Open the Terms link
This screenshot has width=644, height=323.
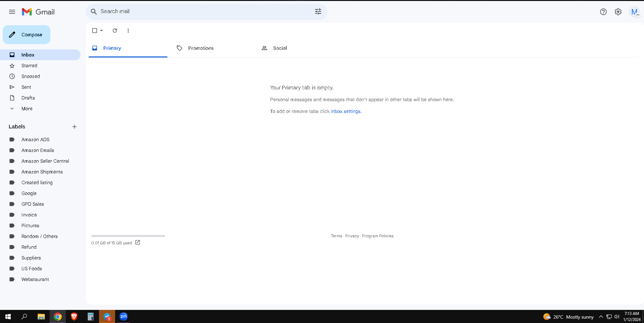pyautogui.click(x=336, y=236)
